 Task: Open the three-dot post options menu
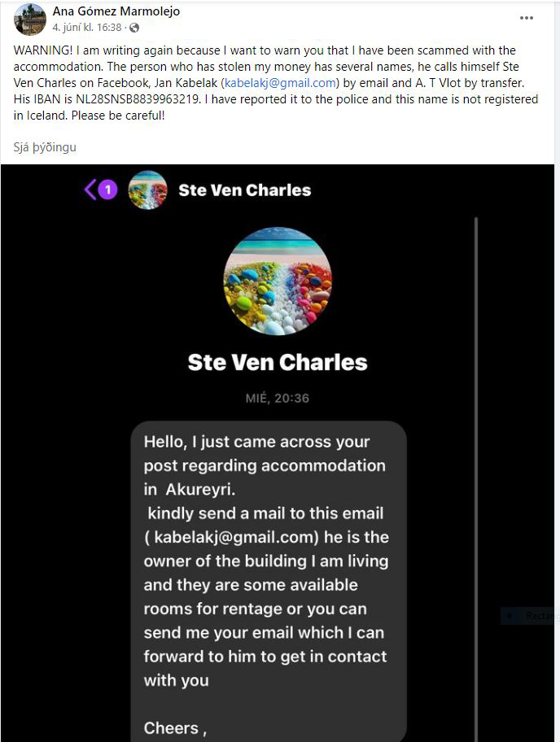526,18
